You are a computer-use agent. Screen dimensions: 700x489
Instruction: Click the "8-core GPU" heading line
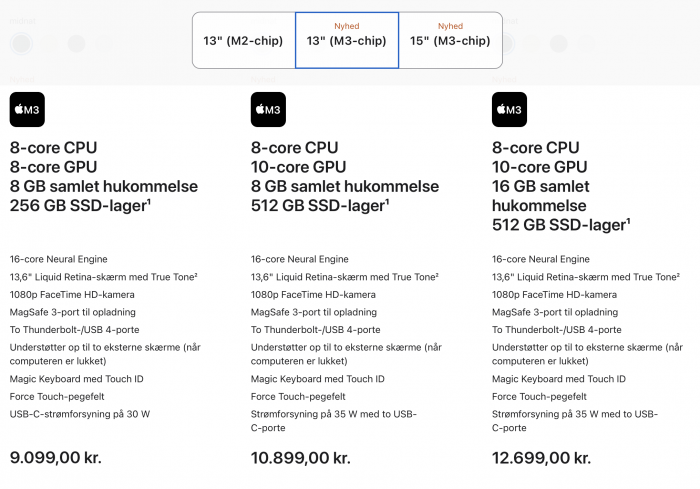coord(54,167)
